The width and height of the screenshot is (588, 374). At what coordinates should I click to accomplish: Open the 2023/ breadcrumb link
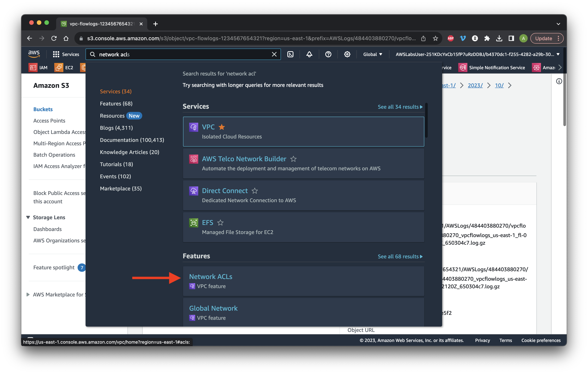(475, 85)
